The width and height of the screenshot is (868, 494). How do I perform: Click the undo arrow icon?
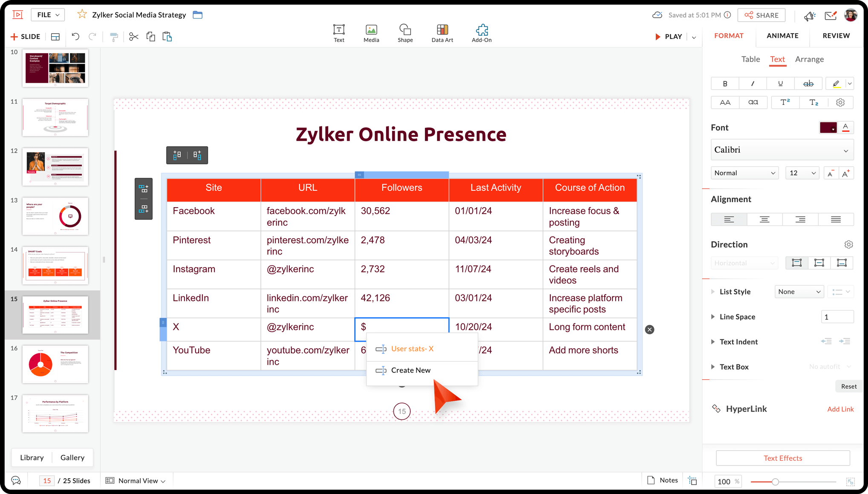point(75,37)
